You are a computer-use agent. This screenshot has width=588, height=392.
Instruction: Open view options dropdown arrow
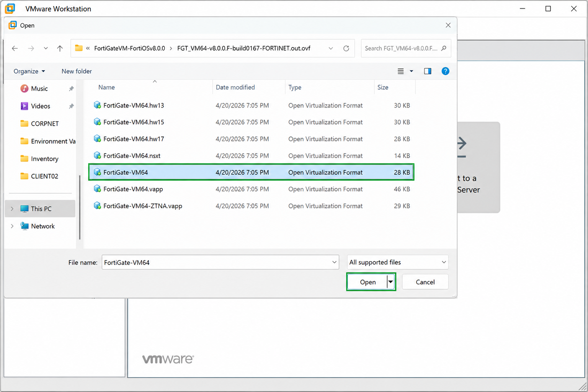point(412,71)
